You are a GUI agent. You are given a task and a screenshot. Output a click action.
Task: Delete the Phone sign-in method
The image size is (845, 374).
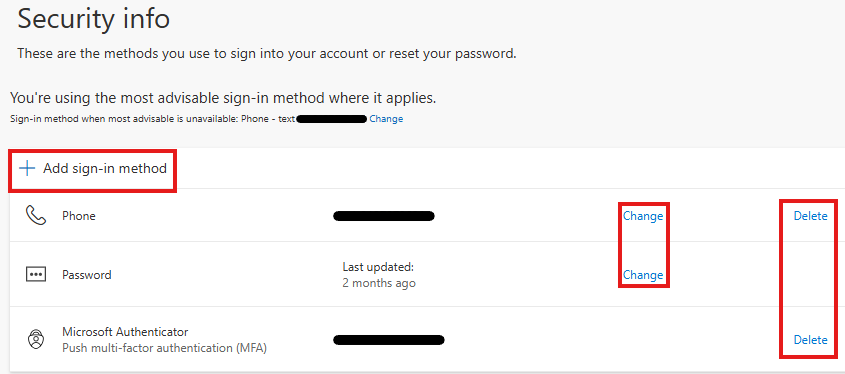(x=811, y=216)
